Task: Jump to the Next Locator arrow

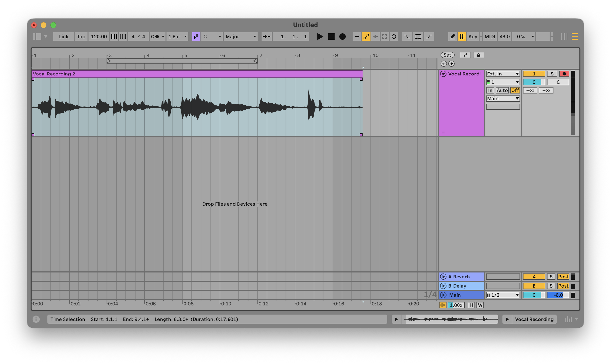Action: point(451,64)
